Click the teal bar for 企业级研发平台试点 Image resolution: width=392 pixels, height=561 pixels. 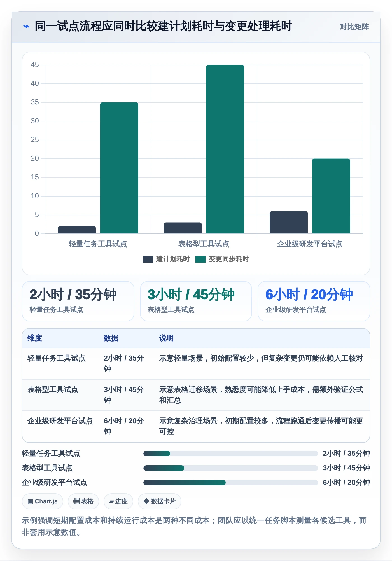(x=331, y=196)
